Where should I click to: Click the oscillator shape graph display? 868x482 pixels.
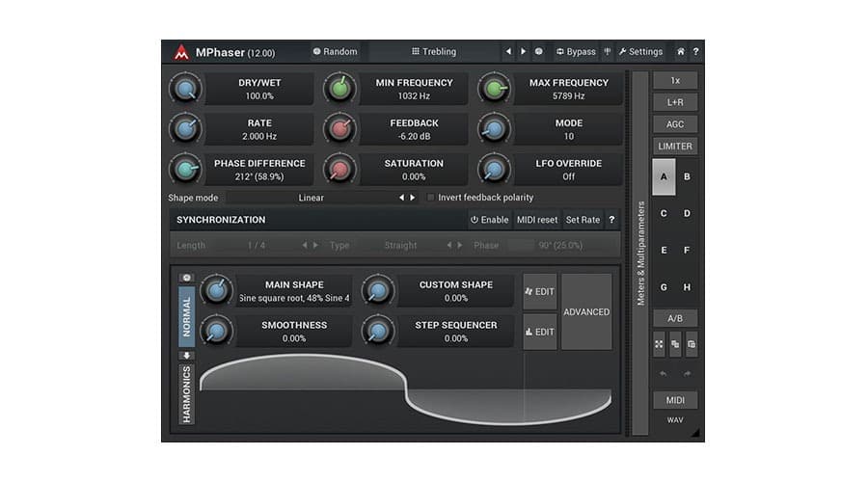pyautogui.click(x=406, y=390)
